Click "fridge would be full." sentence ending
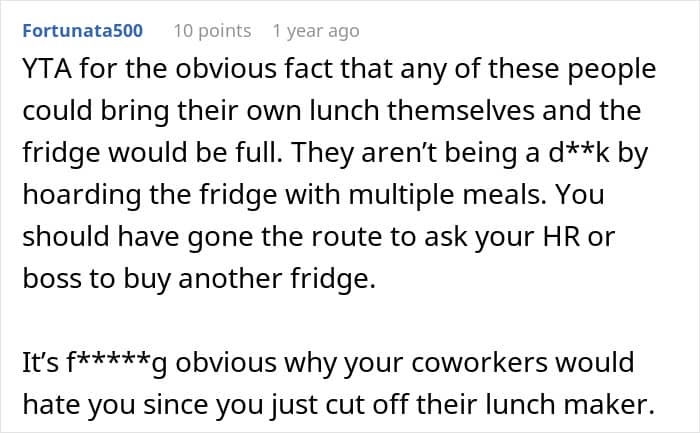700x433 pixels. 153,153
